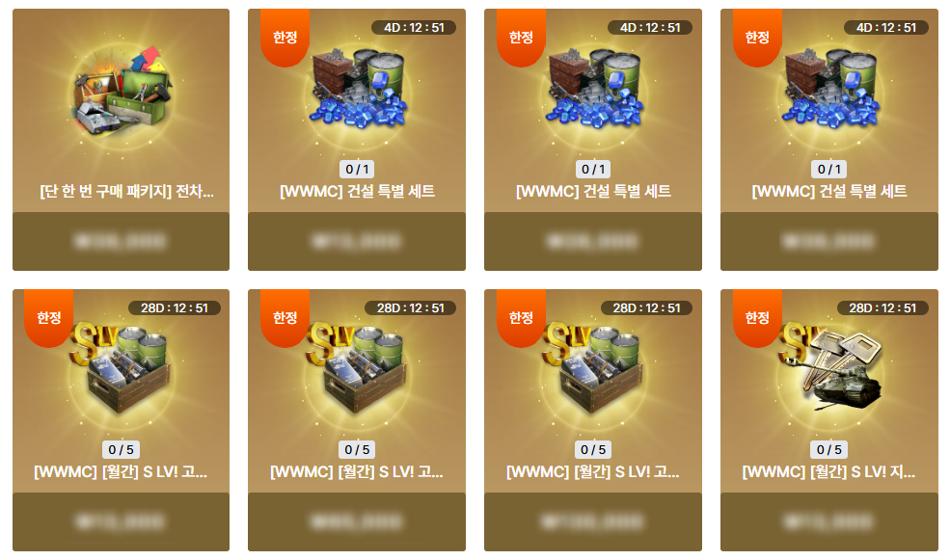The width and height of the screenshot is (950, 560).
Task: Click crate icon of second S LV! 고... card
Action: tap(358, 369)
